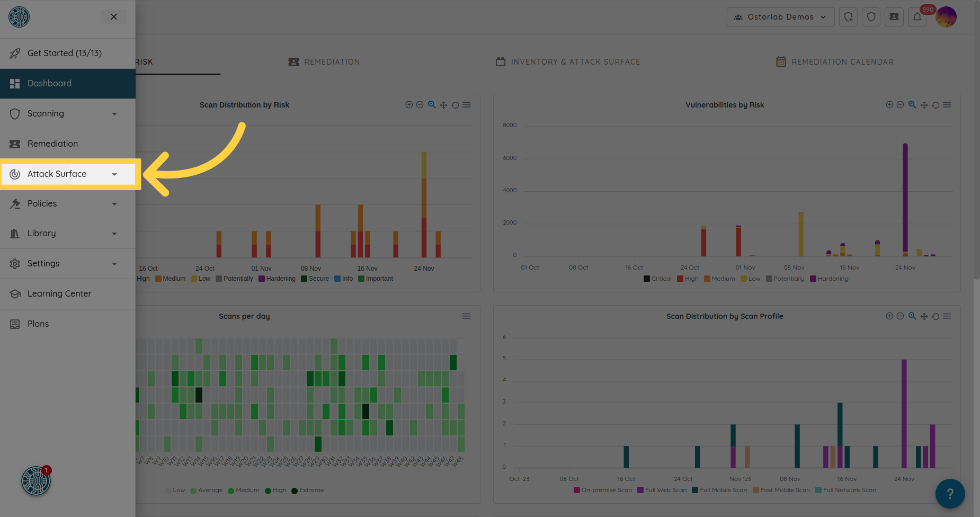The width and height of the screenshot is (980, 517).
Task: Open notifications bell with 590 badge
Action: [x=917, y=17]
